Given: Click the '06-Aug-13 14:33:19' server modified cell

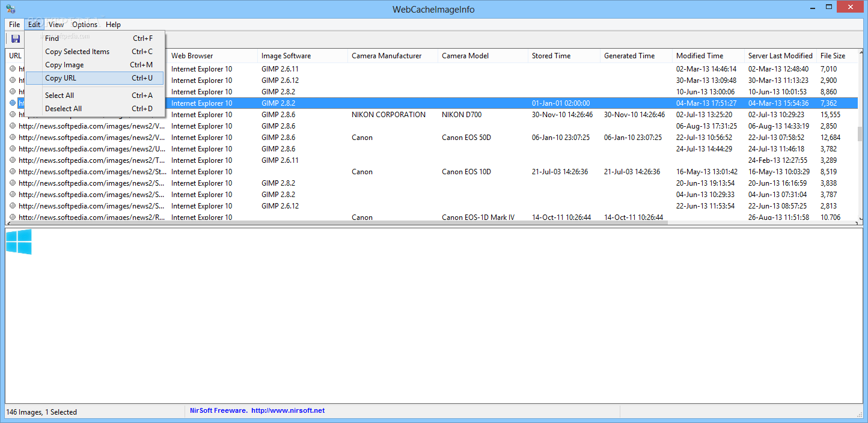Looking at the screenshot, I should 778,126.
